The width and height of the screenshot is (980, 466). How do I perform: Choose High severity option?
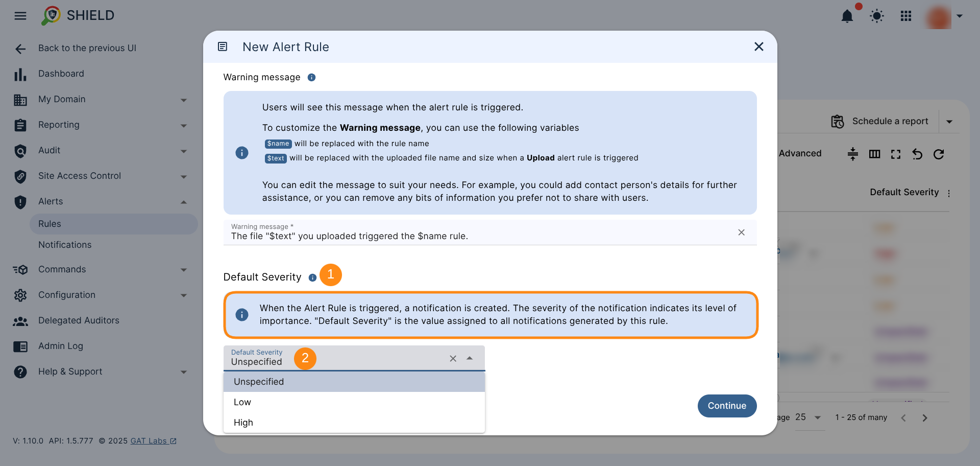pyautogui.click(x=354, y=423)
